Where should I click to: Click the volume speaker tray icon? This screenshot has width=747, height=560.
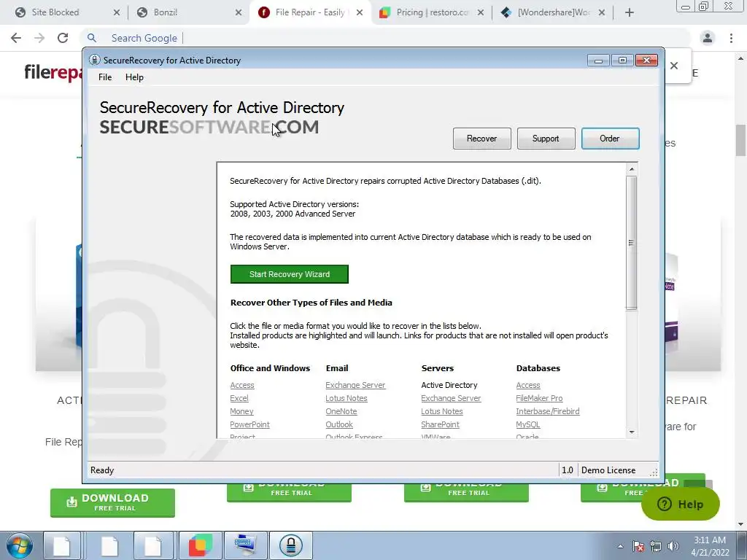(673, 546)
